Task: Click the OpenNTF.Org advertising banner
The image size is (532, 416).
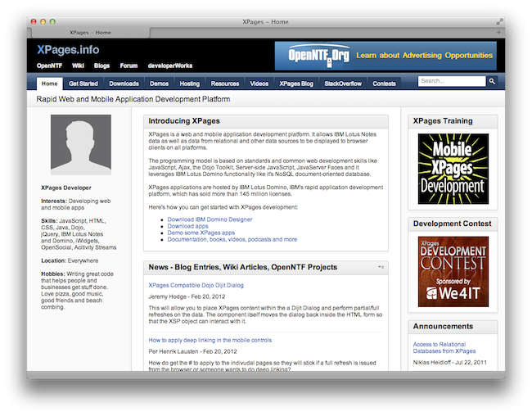Action: coord(385,56)
